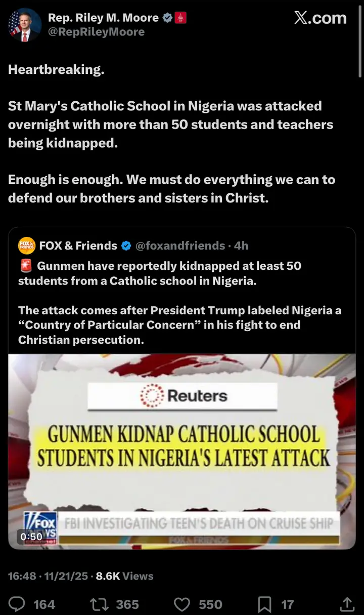Open FOX & Friends avatar icon
The width and height of the screenshot is (364, 615).
click(27, 245)
